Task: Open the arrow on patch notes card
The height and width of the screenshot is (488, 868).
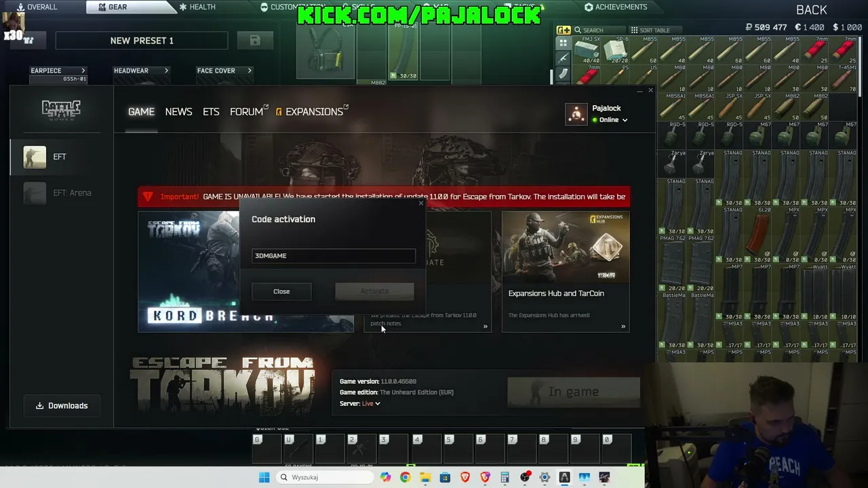Action: pyautogui.click(x=485, y=327)
